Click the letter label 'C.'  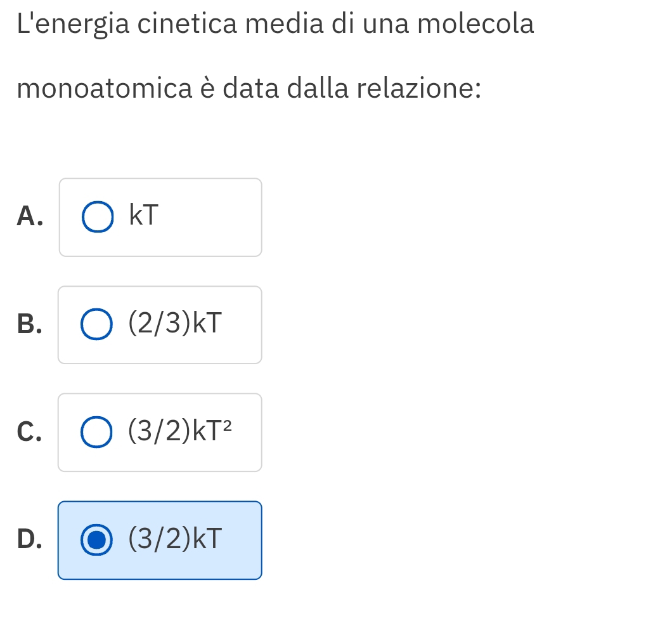coord(30,431)
